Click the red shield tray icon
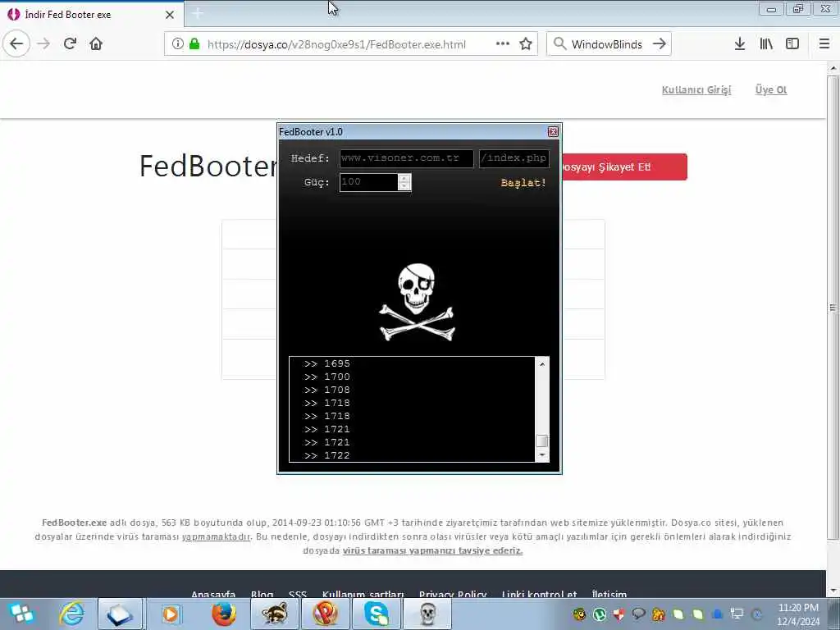The height and width of the screenshot is (630, 840). (619, 614)
